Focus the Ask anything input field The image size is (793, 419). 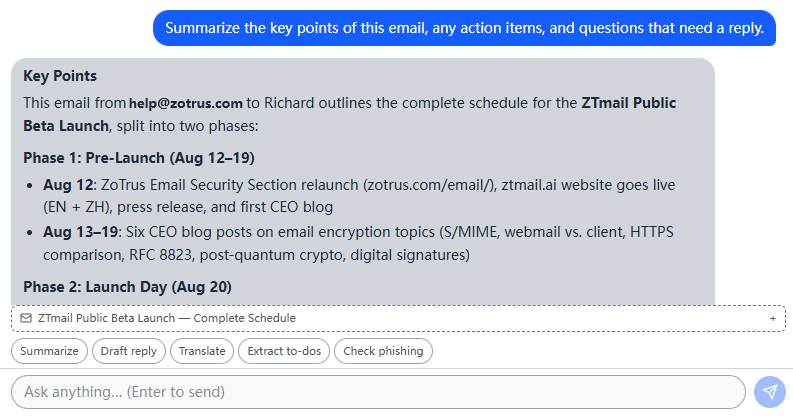point(378,392)
